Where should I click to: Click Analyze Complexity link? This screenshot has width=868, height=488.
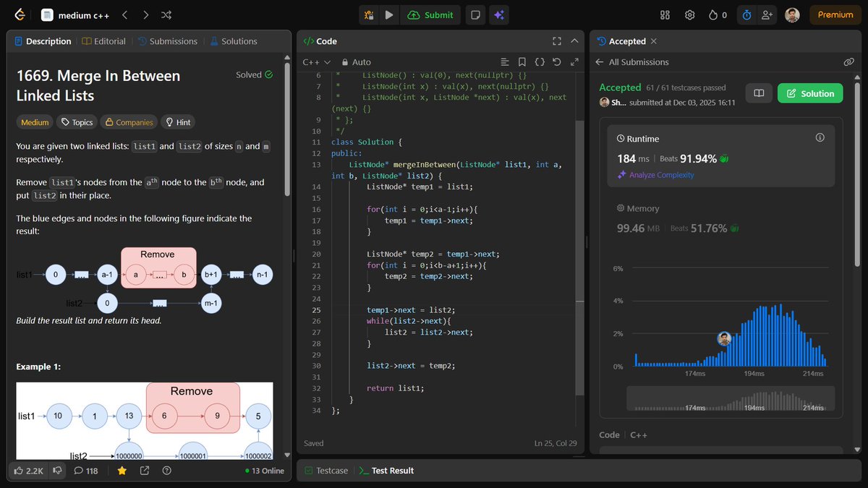(655, 175)
